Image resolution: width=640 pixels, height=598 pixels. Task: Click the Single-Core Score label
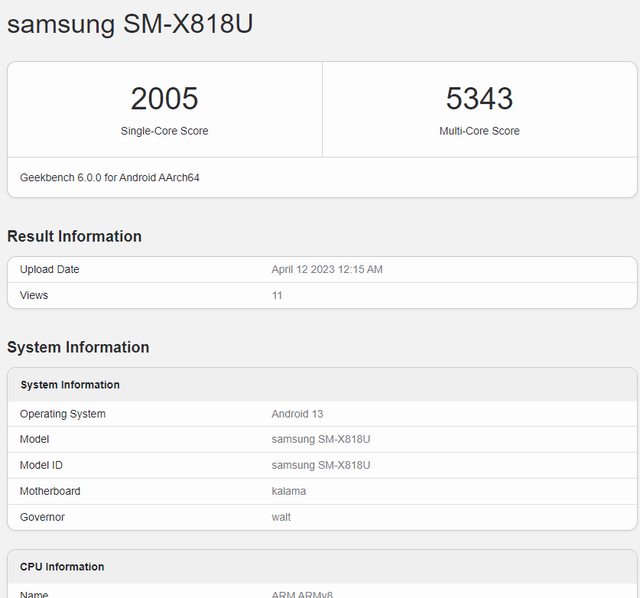point(164,131)
